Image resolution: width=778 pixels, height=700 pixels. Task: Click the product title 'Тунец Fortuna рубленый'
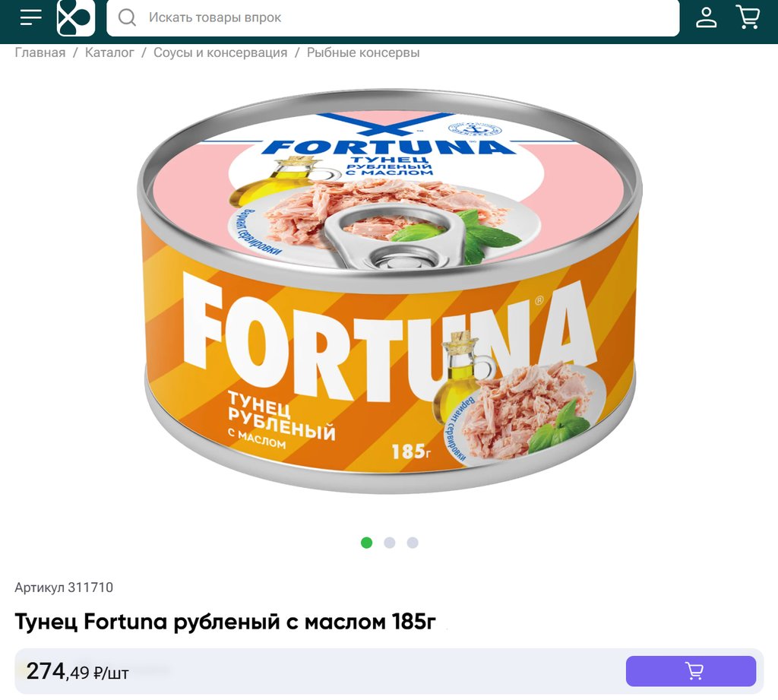coord(226,621)
